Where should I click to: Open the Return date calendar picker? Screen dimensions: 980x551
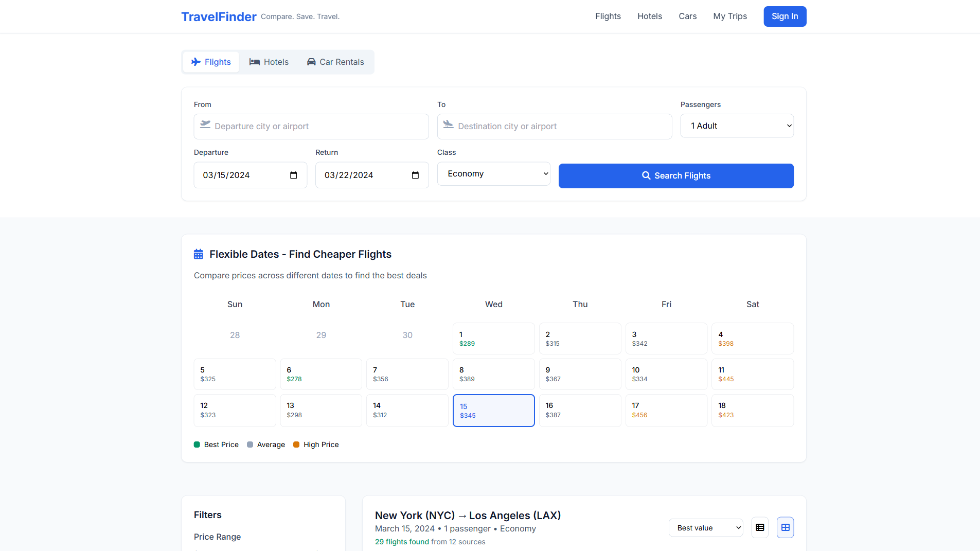tap(415, 175)
